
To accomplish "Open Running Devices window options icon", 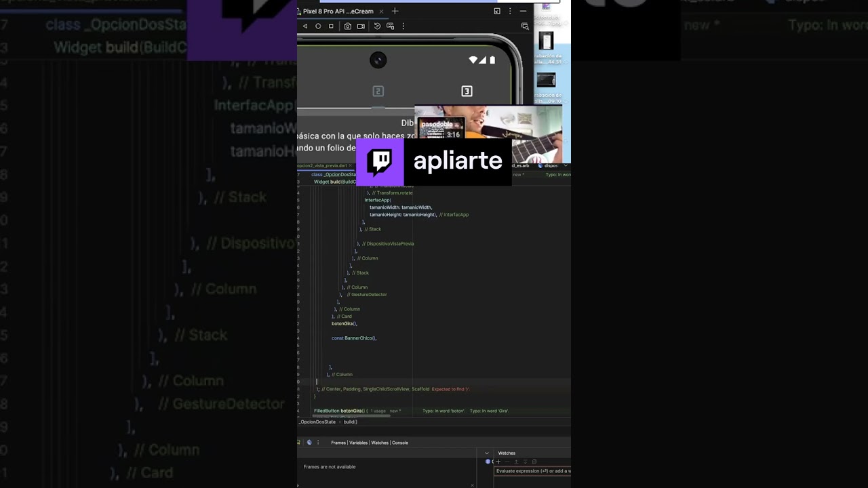I will 497,11.
